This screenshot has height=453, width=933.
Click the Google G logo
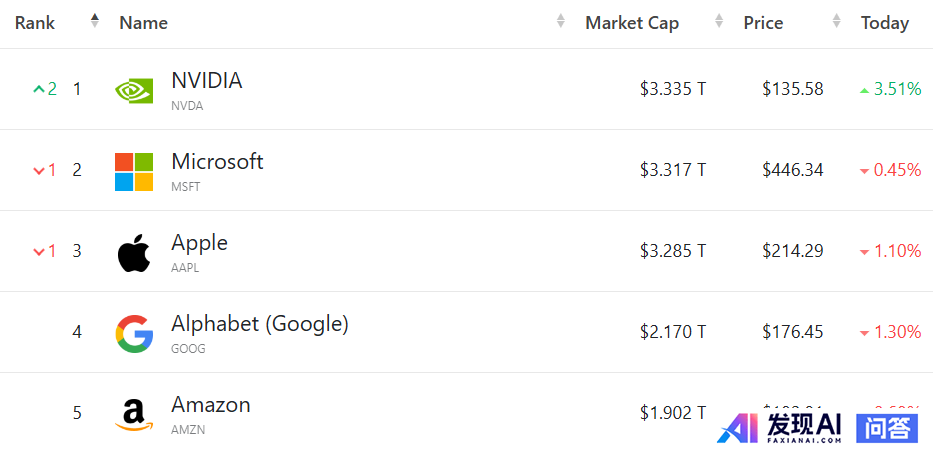click(134, 334)
